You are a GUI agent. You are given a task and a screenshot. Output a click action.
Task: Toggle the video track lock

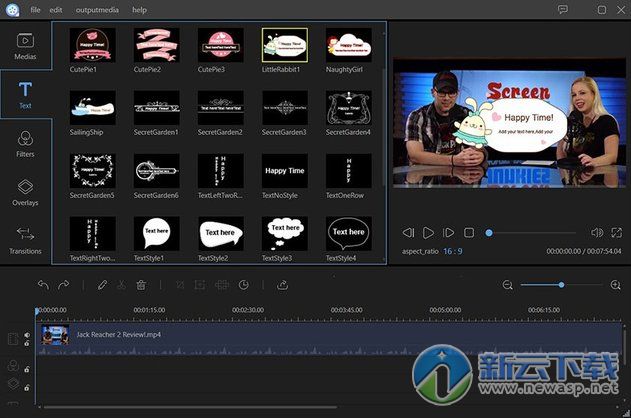[27, 344]
